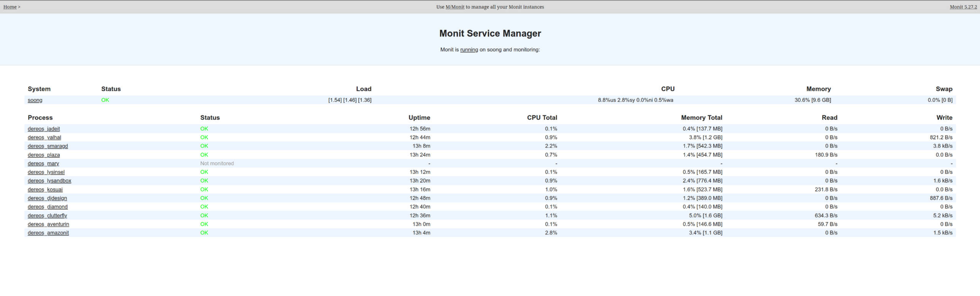The height and width of the screenshot is (296, 980).
Task: Click memory 0.5% [165.7 MB]
Action: coord(702,172)
